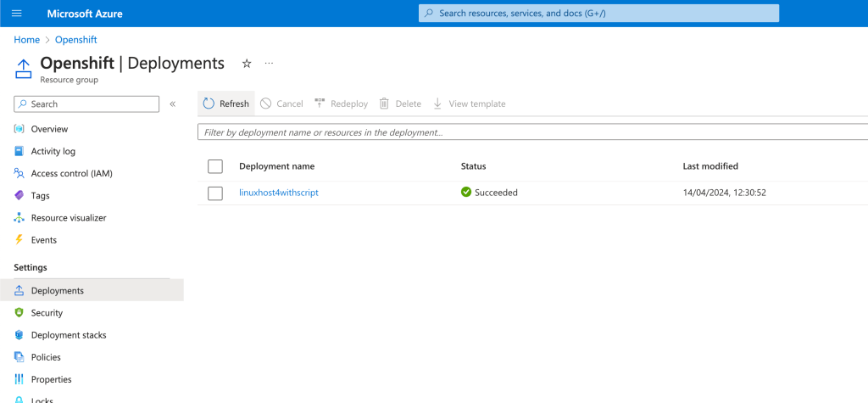Pin Openshift to favorites with the star icon
Image resolution: width=868 pixels, height=403 pixels.
[x=247, y=64]
